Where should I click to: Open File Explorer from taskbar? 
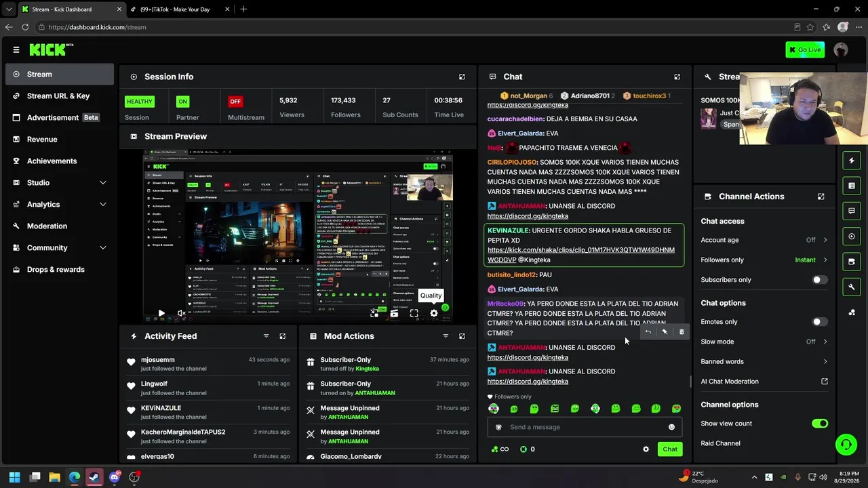pos(55,477)
